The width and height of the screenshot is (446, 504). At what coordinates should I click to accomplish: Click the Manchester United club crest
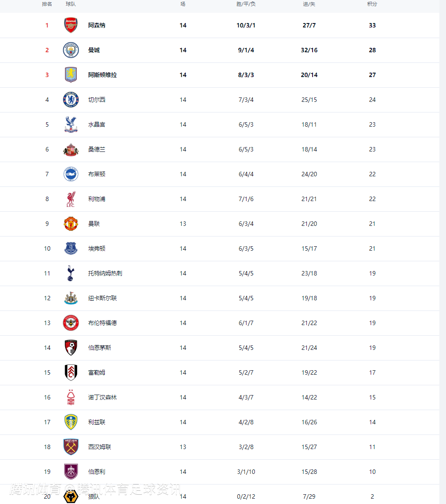[71, 224]
